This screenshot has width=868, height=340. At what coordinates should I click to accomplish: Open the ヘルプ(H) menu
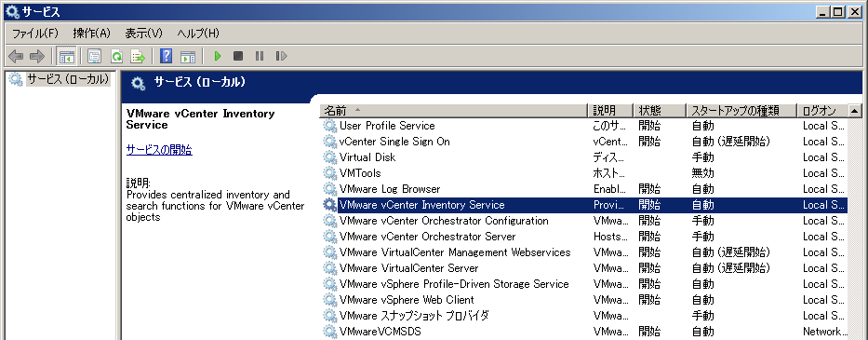pyautogui.click(x=197, y=34)
